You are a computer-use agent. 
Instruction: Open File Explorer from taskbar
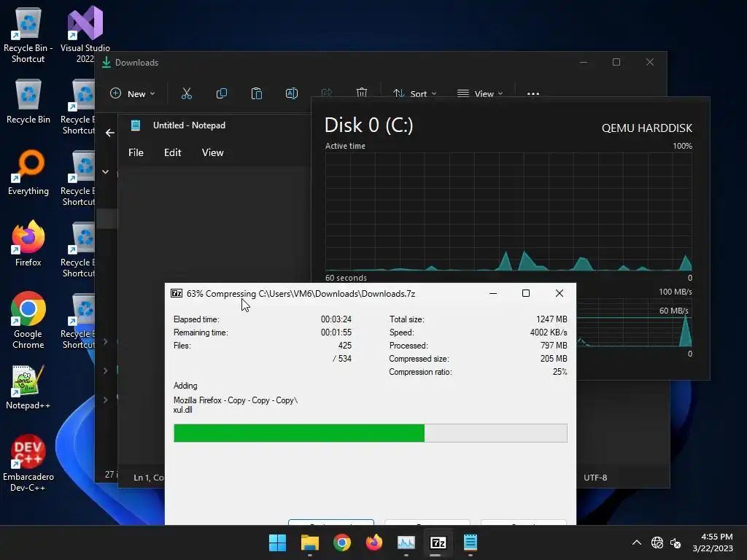pyautogui.click(x=309, y=542)
